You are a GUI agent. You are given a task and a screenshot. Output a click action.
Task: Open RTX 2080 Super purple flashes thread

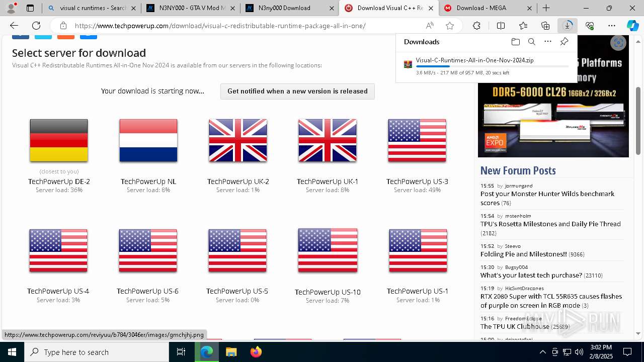[551, 301]
